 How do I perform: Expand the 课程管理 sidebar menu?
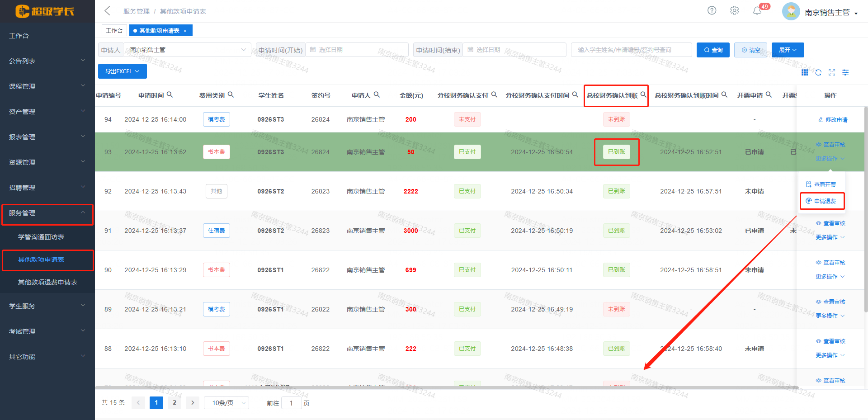[47, 86]
